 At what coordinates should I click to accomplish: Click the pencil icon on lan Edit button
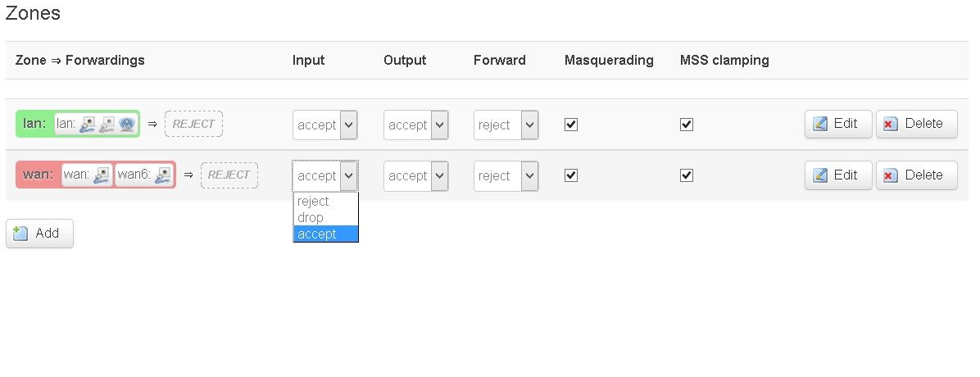click(x=820, y=124)
